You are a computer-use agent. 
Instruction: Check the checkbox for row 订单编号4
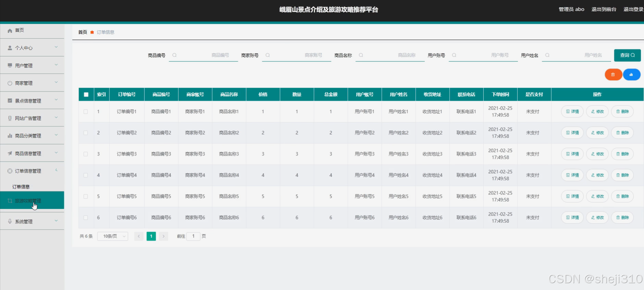point(86,175)
